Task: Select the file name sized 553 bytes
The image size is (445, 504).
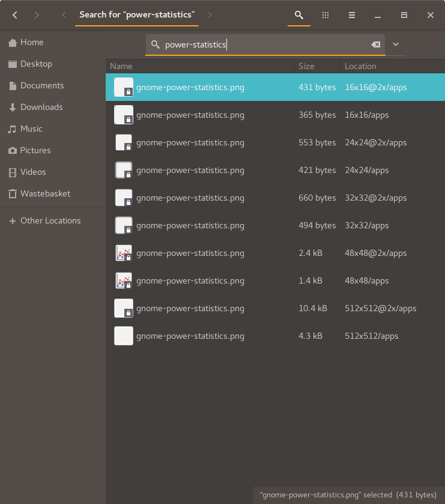Action: (190, 143)
